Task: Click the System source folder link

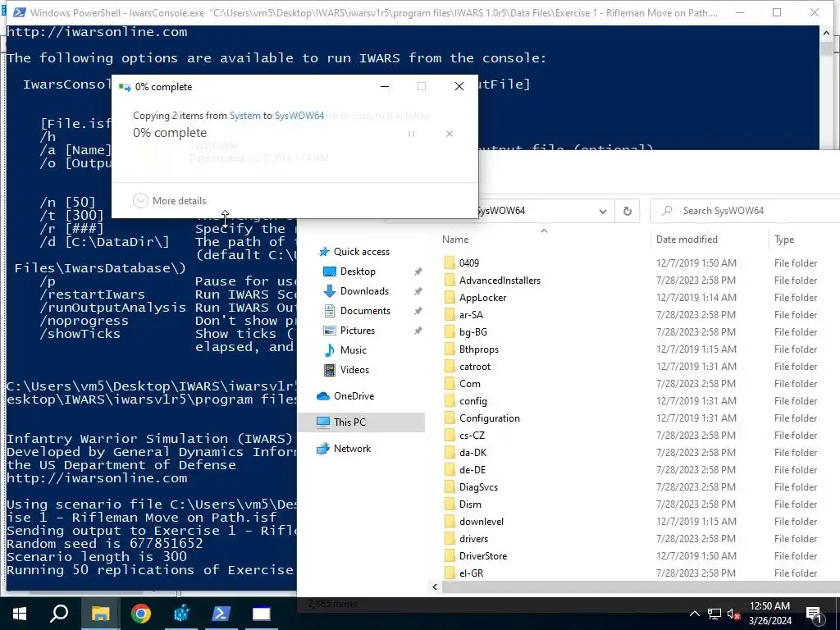Action: pos(244,116)
